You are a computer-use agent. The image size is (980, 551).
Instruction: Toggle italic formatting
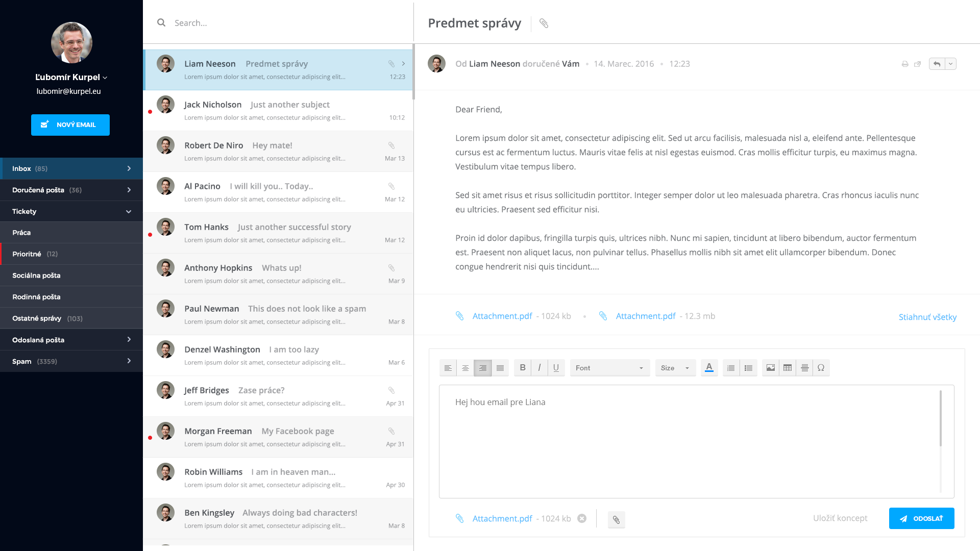(539, 368)
